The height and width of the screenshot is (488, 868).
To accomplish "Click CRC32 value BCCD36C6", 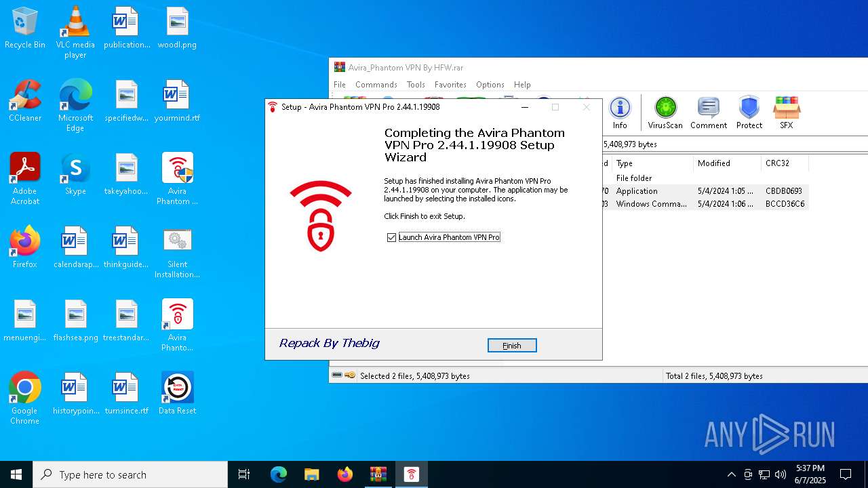I will [x=785, y=204].
